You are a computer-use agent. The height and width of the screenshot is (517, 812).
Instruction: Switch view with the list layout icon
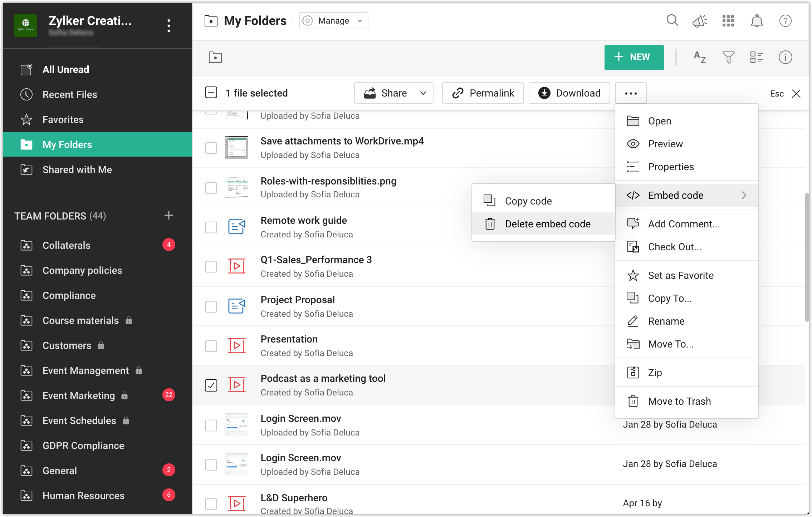click(757, 57)
